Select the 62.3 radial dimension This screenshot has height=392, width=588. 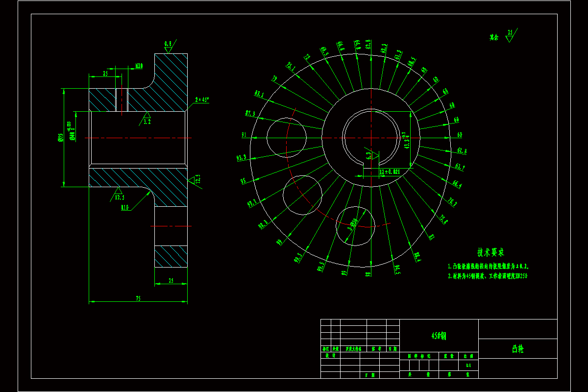pos(384,48)
